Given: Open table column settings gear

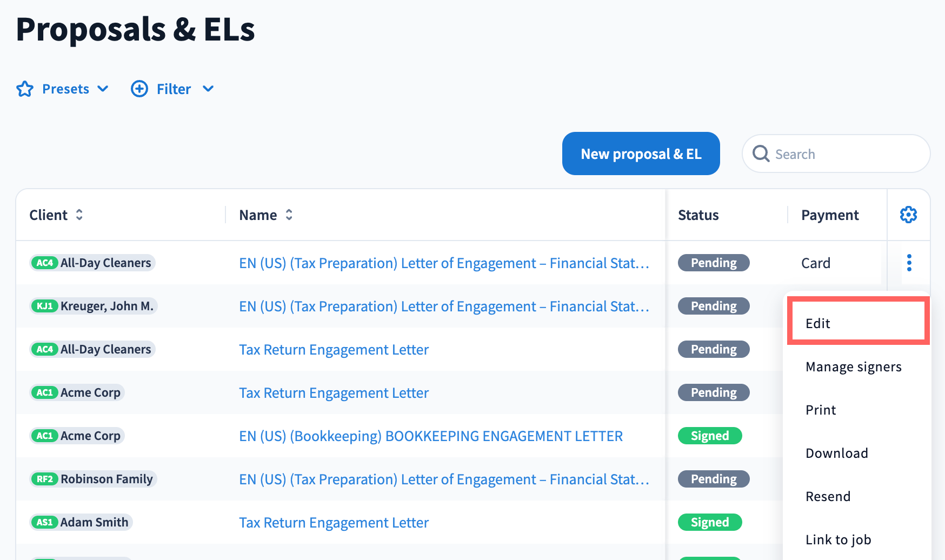Looking at the screenshot, I should tap(908, 215).
